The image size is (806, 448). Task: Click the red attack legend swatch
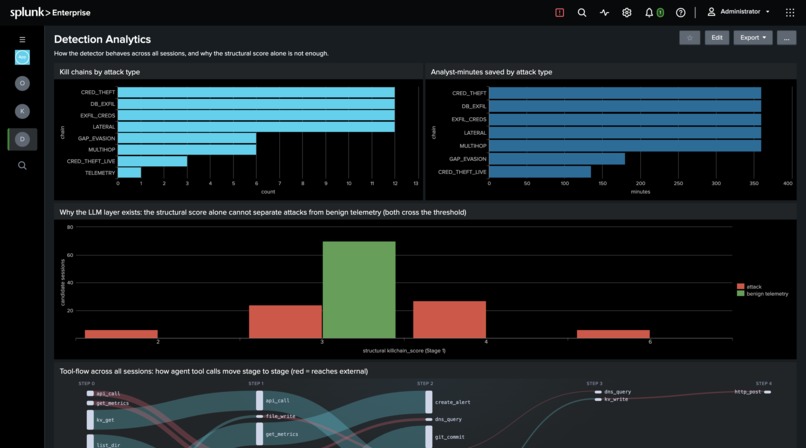pos(740,287)
